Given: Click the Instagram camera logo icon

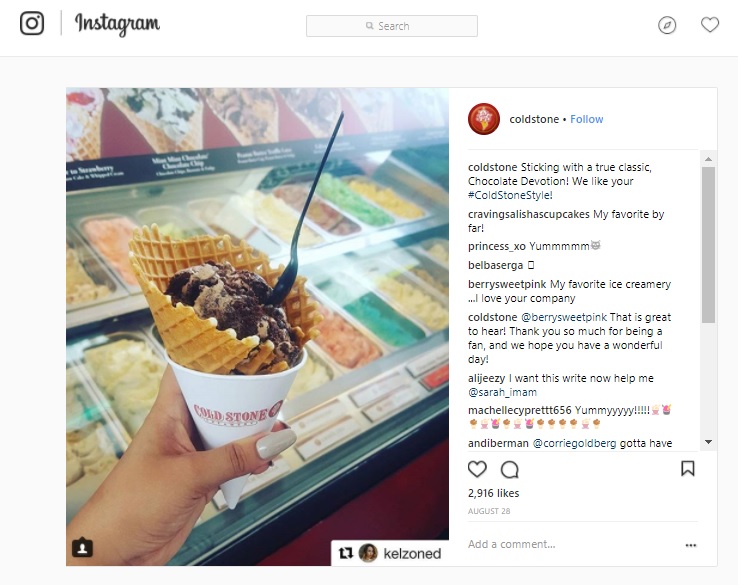Looking at the screenshot, I should [x=32, y=23].
